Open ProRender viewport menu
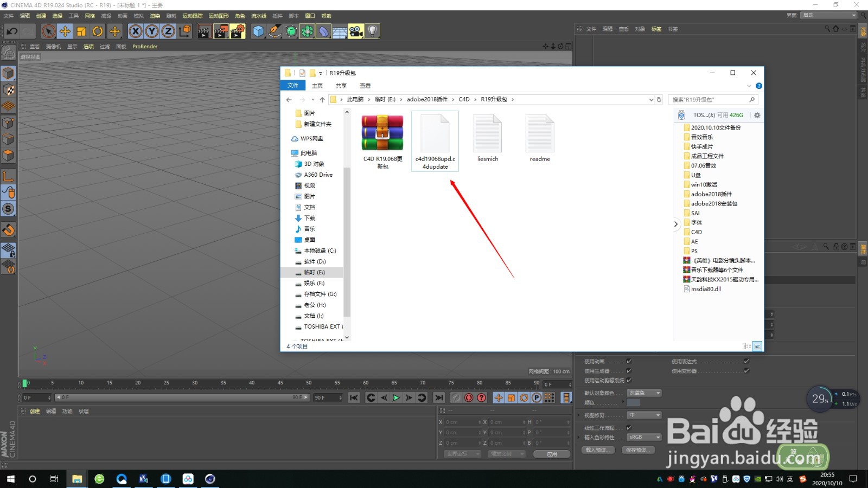 pos(145,47)
